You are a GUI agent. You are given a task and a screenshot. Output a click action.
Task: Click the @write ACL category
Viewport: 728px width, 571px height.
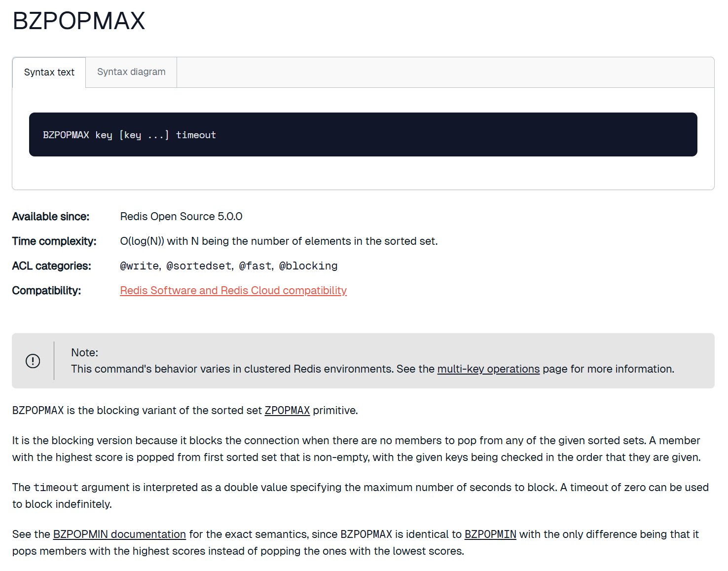[140, 266]
